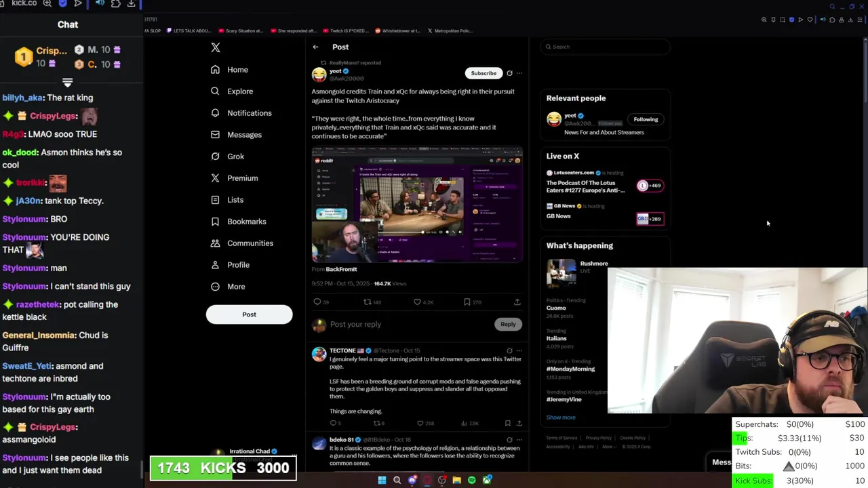This screenshot has height=488, width=868.
Task: Open the #MondayMorning trend
Action: coord(571,369)
